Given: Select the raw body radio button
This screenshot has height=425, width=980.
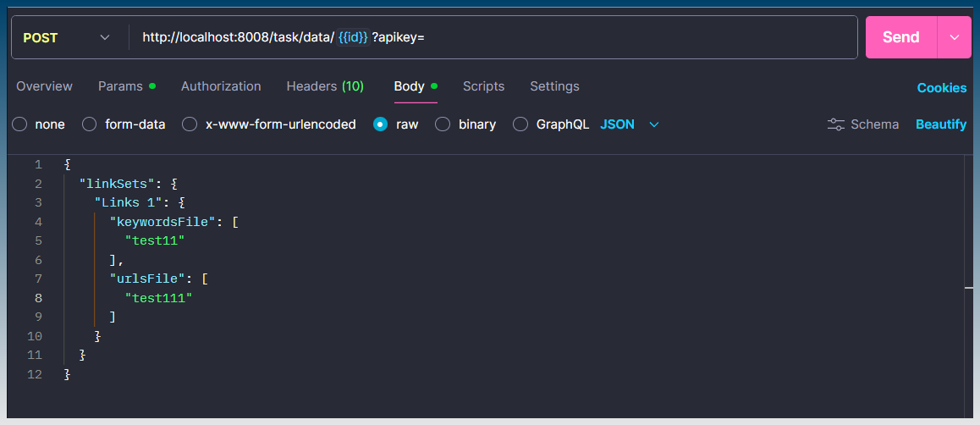Looking at the screenshot, I should click(381, 124).
